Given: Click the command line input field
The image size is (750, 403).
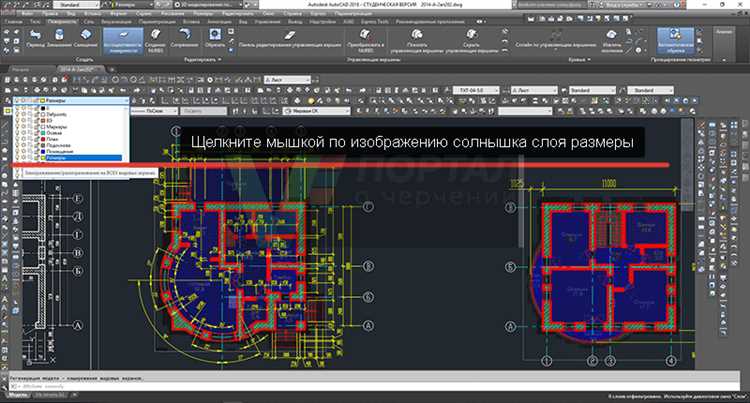Looking at the screenshot, I should click(x=373, y=386).
